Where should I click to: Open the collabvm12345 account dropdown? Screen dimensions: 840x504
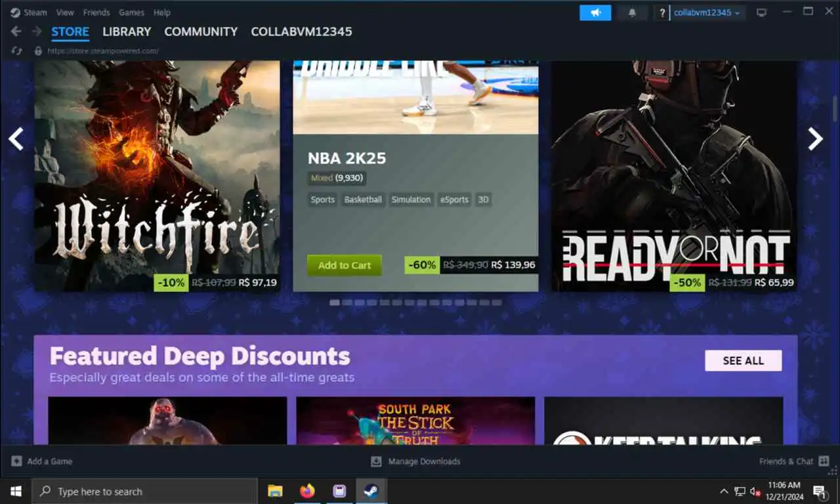coord(707,12)
